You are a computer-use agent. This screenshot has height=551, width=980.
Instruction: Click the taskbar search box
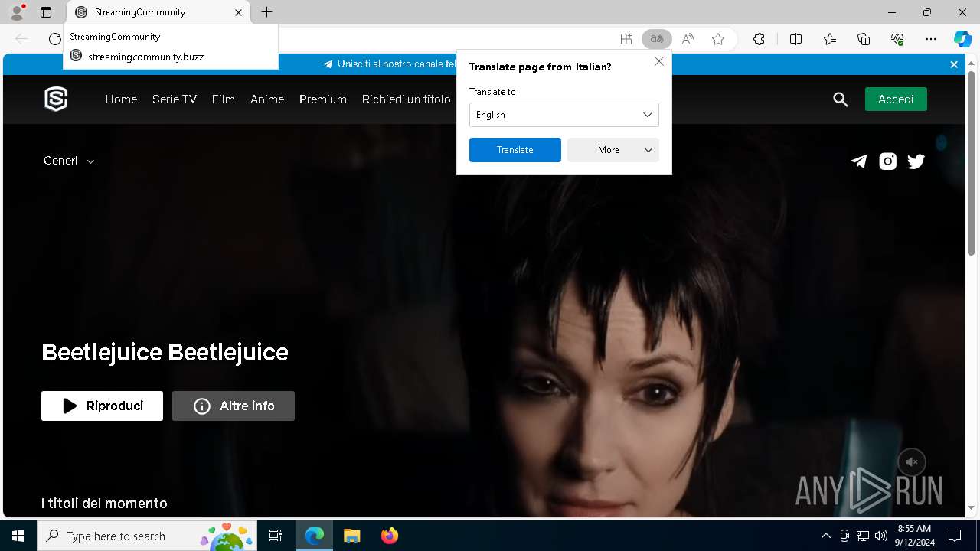pyautogui.click(x=147, y=536)
